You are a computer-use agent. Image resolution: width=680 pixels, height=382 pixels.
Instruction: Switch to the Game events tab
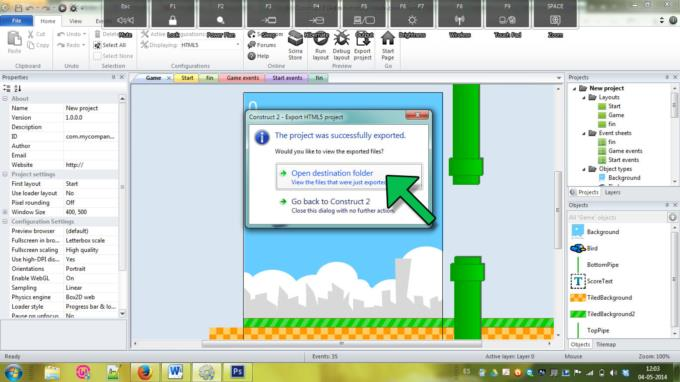pos(242,78)
